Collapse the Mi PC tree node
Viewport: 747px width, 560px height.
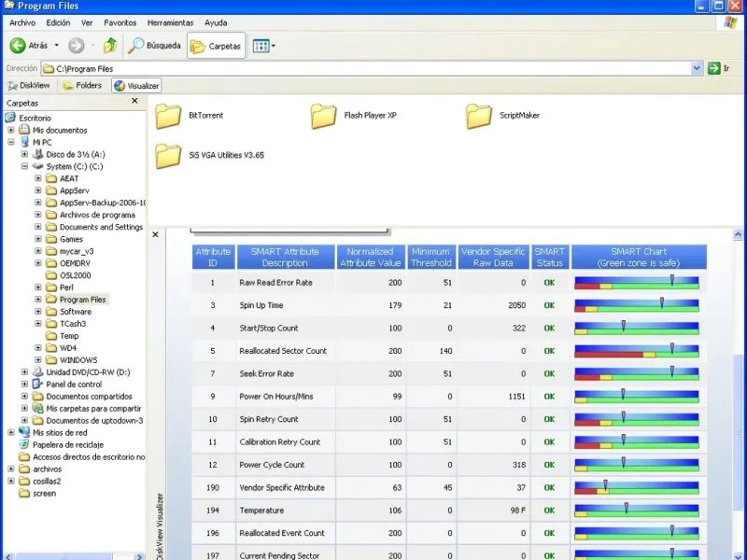click(11, 143)
